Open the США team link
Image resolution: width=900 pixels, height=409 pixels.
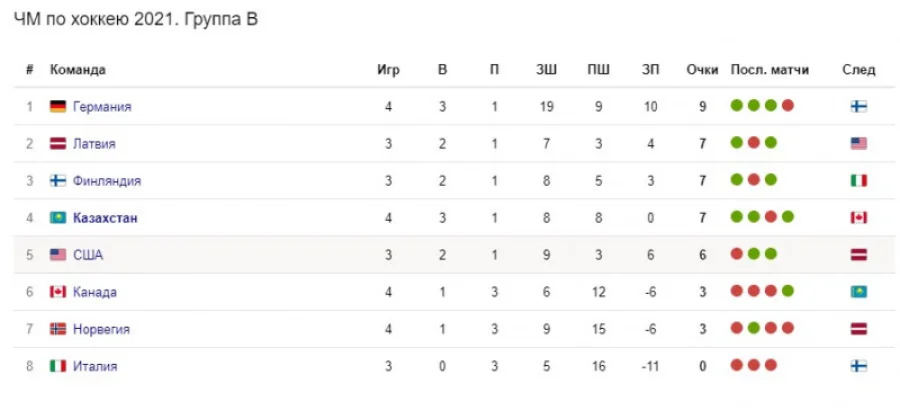coord(88,255)
